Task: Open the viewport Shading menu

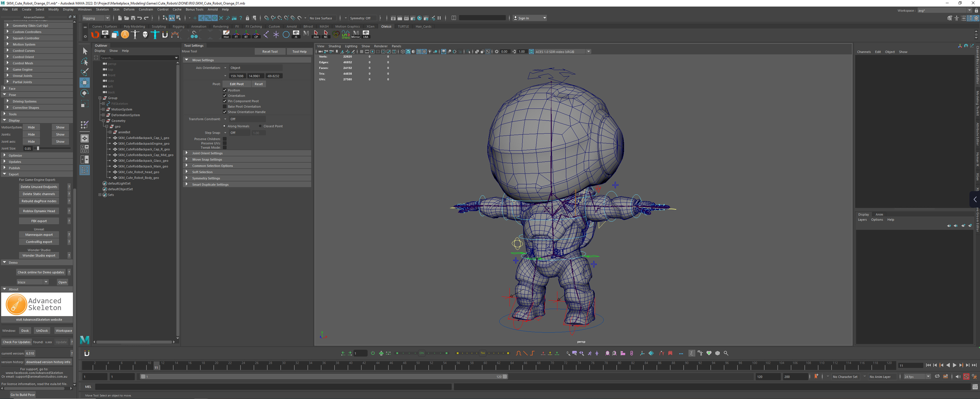Action: click(x=334, y=46)
